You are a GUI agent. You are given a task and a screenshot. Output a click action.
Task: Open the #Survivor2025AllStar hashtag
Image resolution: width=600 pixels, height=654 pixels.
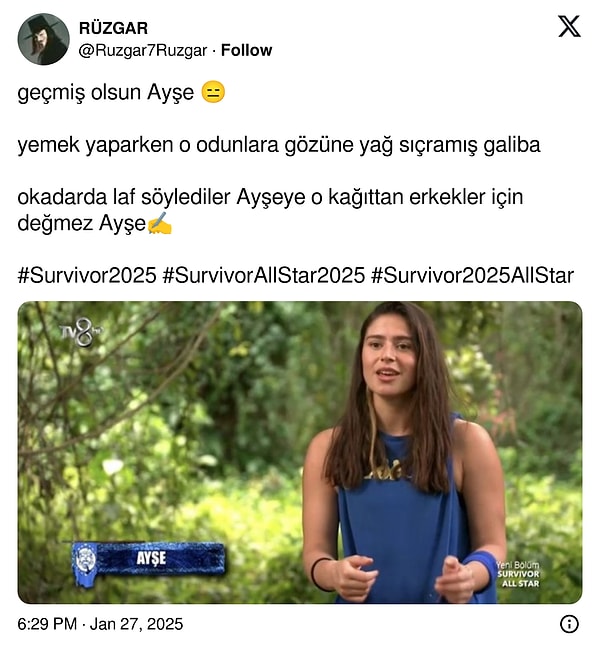[472, 275]
